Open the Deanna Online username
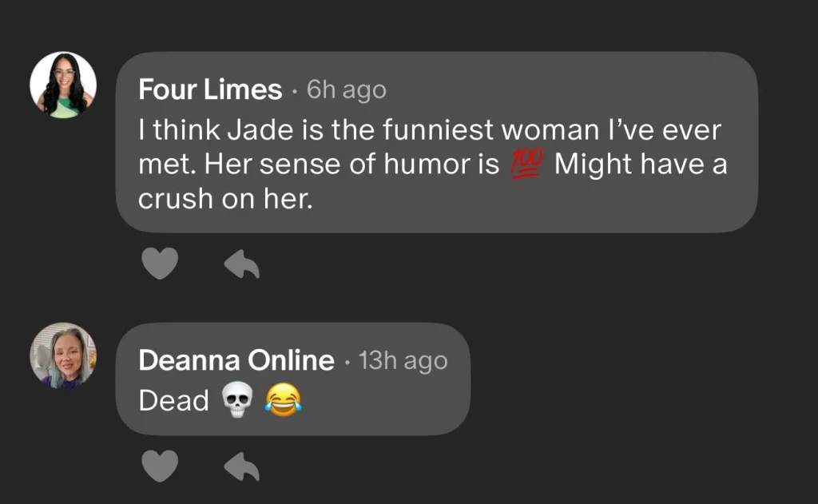This screenshot has height=504, width=818. (x=236, y=361)
